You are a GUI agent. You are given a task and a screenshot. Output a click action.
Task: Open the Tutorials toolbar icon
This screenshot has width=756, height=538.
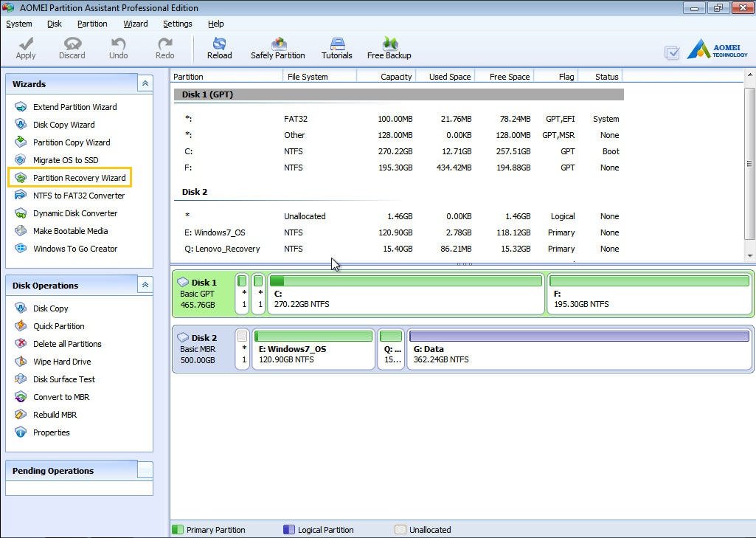point(336,48)
